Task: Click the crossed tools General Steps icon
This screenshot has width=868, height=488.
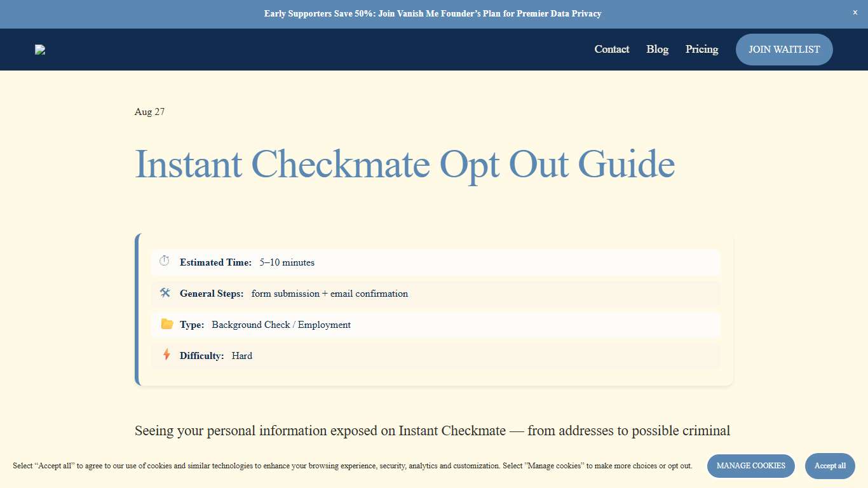Action: point(165,292)
